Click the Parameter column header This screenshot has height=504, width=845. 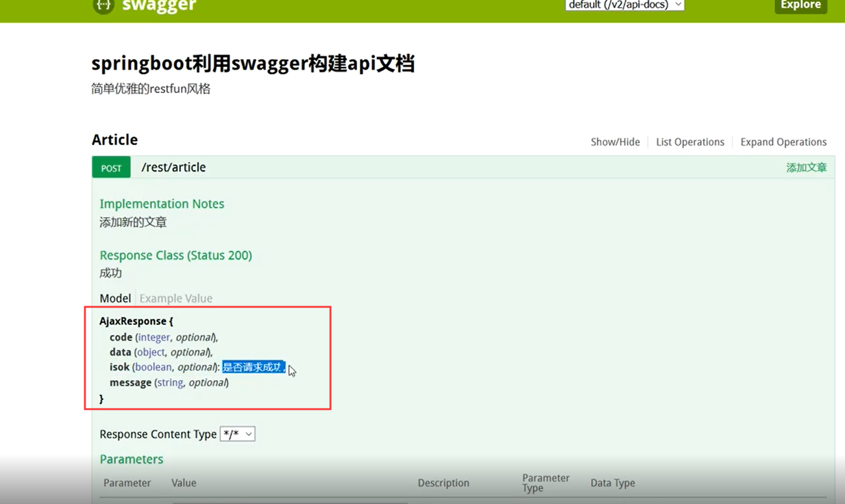[127, 483]
